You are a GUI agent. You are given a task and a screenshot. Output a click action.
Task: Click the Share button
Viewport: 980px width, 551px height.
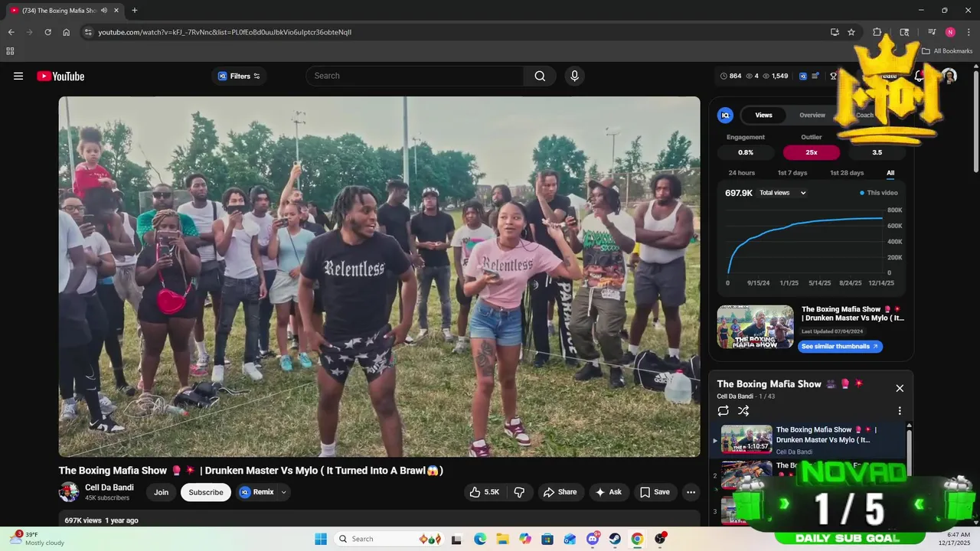[x=560, y=492]
